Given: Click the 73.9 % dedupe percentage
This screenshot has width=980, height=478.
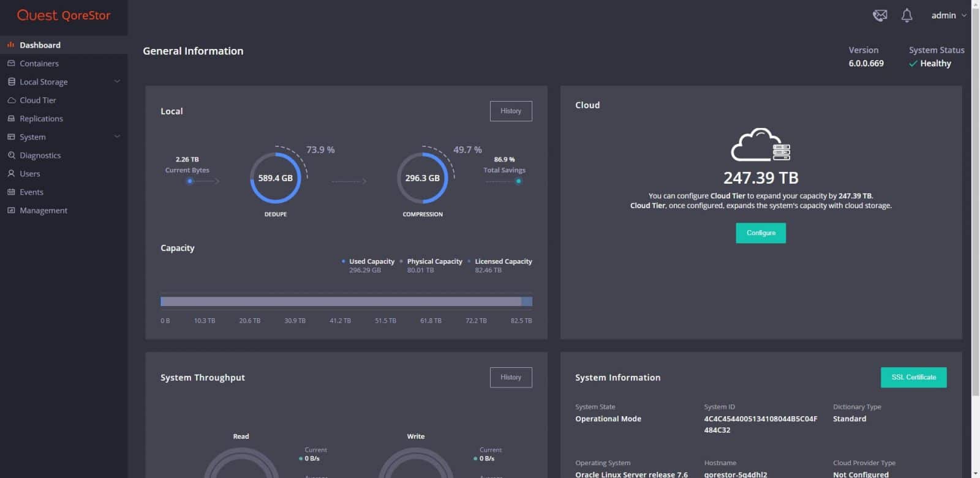Looking at the screenshot, I should 320,149.
